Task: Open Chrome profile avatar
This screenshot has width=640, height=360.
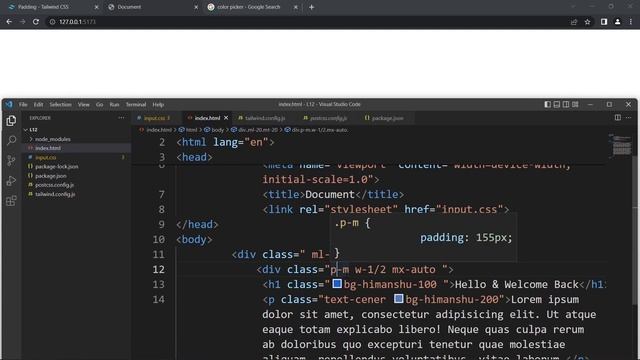Action: pos(618,22)
